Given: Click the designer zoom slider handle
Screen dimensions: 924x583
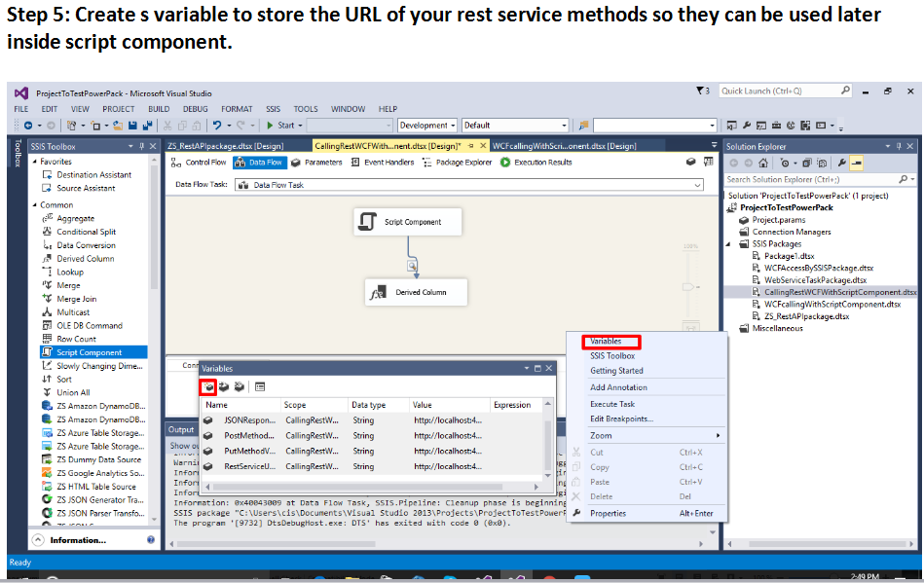Looking at the screenshot, I should pyautogui.click(x=688, y=287).
